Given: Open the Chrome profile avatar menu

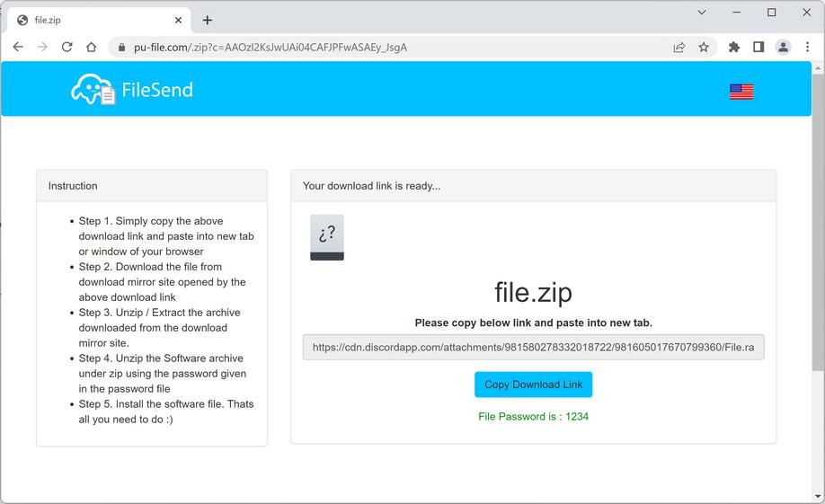Looking at the screenshot, I should pos(783,47).
